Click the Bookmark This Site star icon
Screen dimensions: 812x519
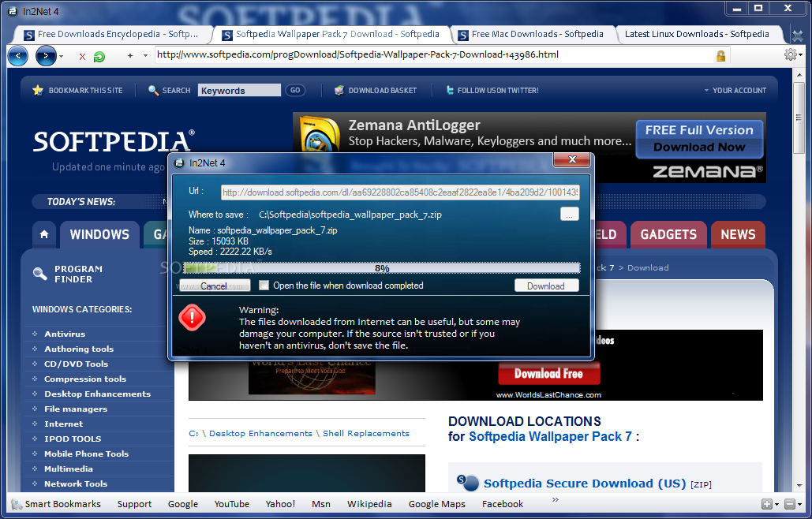pyautogui.click(x=37, y=90)
